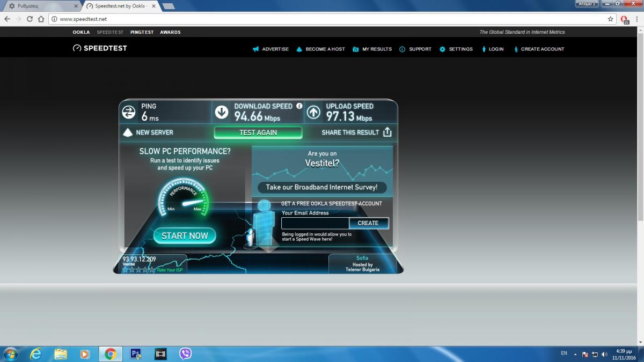Click the New Server pyramid icon
The image size is (644, 362).
128,132
